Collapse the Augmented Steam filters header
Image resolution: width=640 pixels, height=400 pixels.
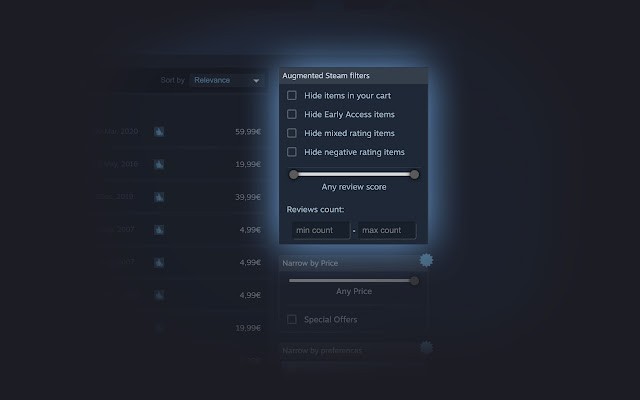click(x=353, y=76)
